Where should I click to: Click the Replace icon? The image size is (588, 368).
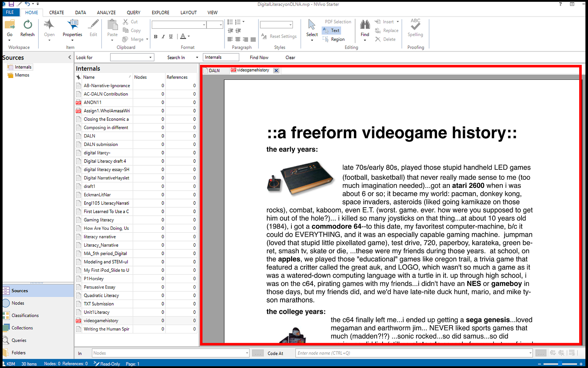pos(378,31)
